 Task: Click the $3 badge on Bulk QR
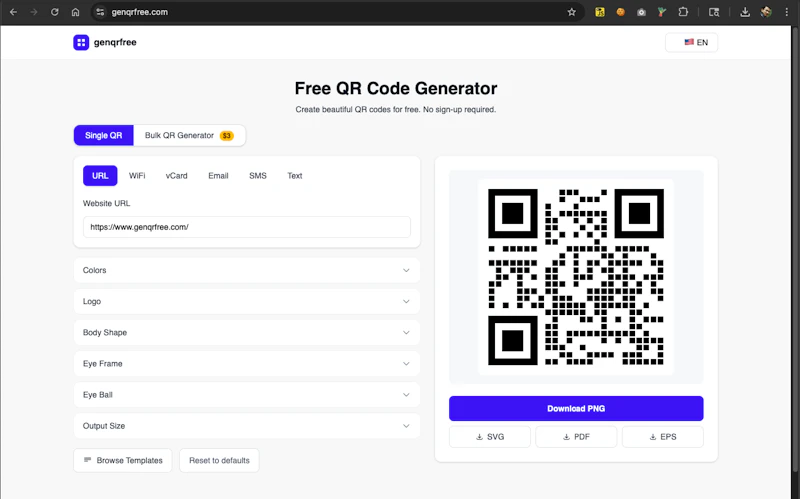(x=227, y=136)
